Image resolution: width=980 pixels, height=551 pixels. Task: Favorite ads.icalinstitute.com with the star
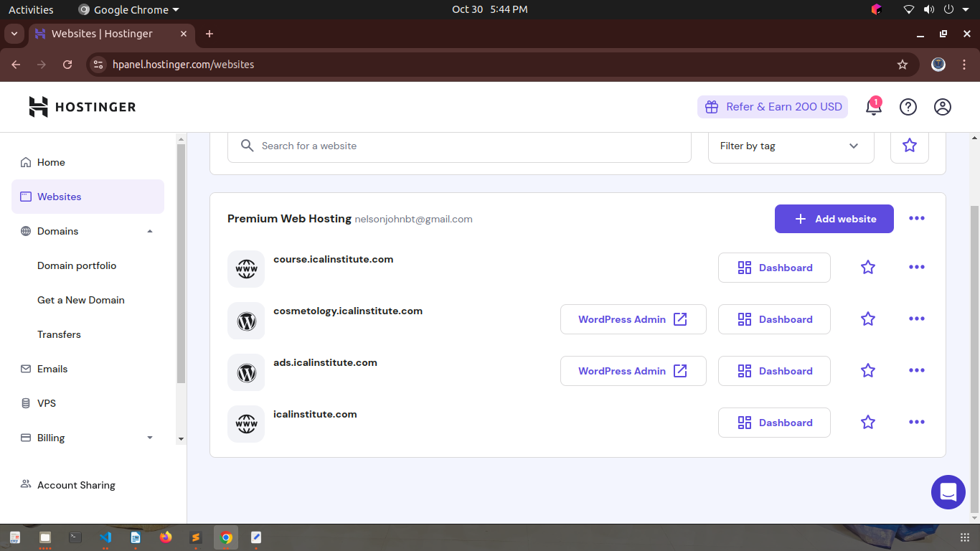868,371
